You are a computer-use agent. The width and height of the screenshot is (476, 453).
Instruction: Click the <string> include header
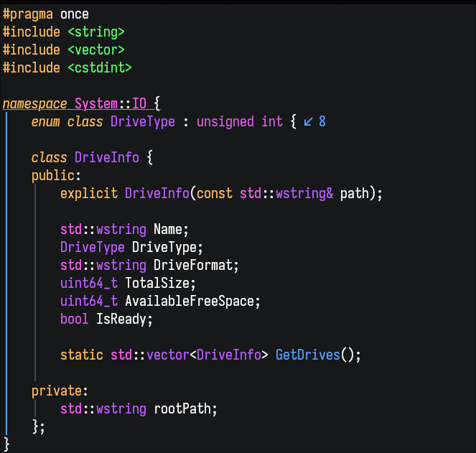click(96, 32)
